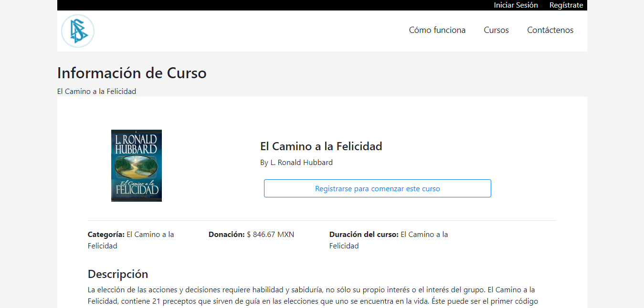
Task: Click the Información de Curso page heading
Action: pyautogui.click(x=132, y=73)
